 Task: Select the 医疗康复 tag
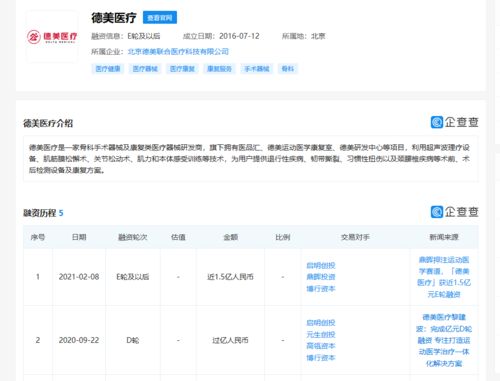(182, 69)
